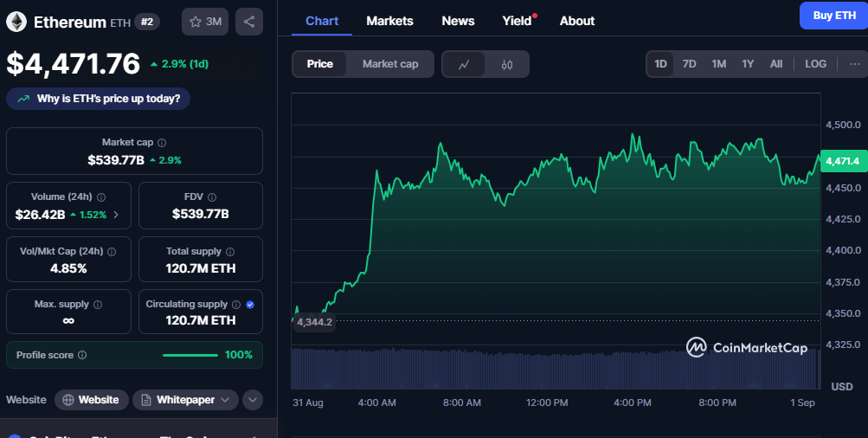
Task: Open the Whitepaper dropdown
Action: click(x=185, y=400)
